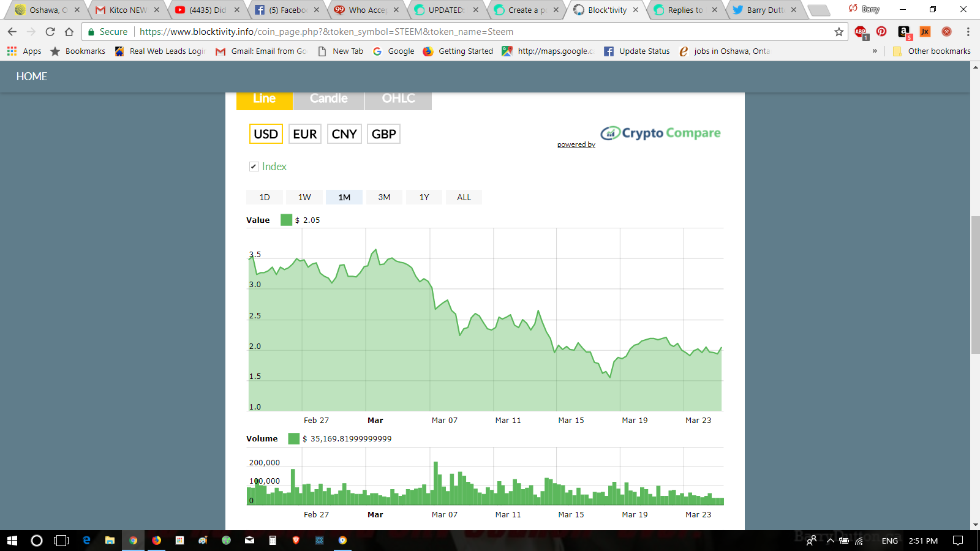Screen dimensions: 980x551
Task: Go back with the browser back arrow
Action: (12, 32)
